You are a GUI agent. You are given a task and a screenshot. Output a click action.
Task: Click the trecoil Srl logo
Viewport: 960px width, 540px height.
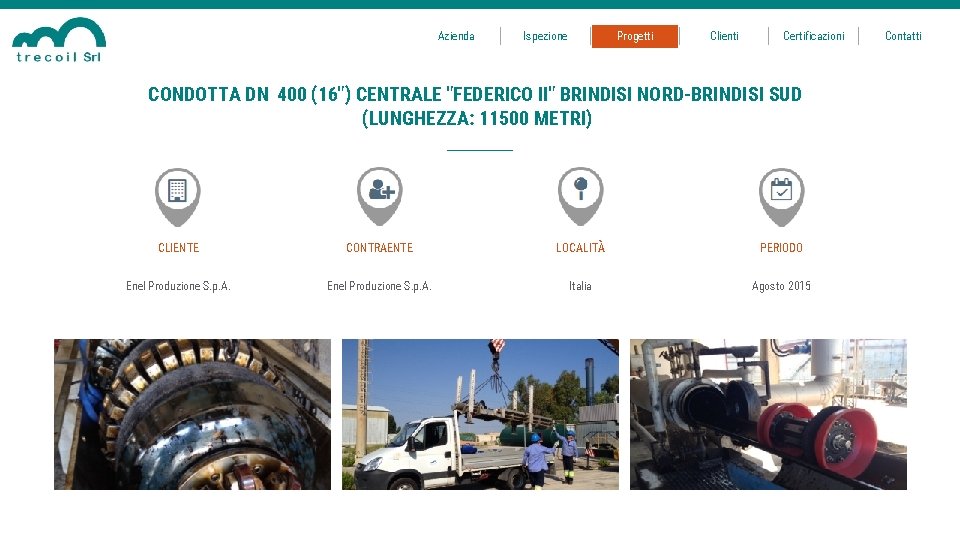coord(59,40)
